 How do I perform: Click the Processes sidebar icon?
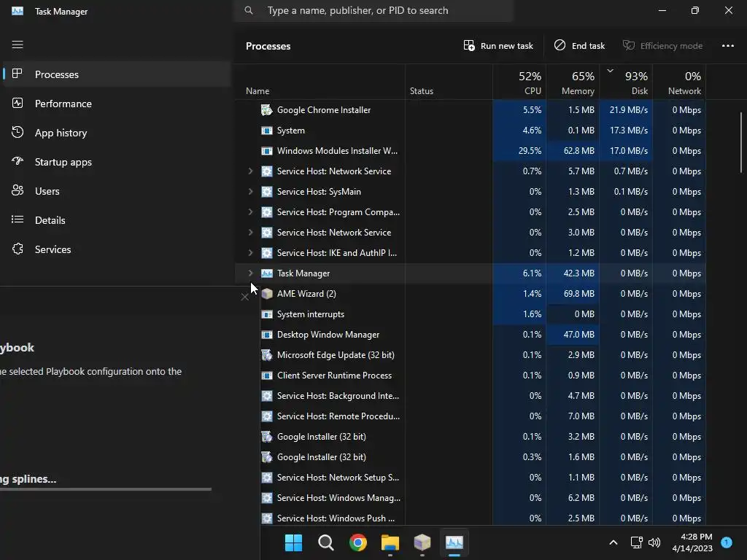click(18, 74)
